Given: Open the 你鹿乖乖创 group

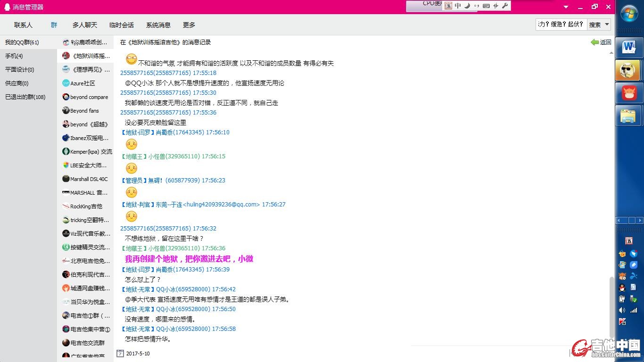Looking at the screenshot, I should [x=85, y=42].
